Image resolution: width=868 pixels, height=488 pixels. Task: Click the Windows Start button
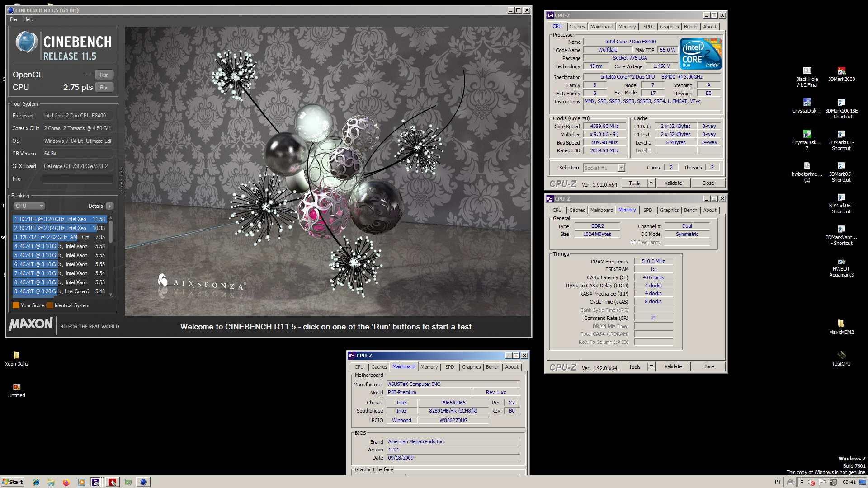pos(12,482)
